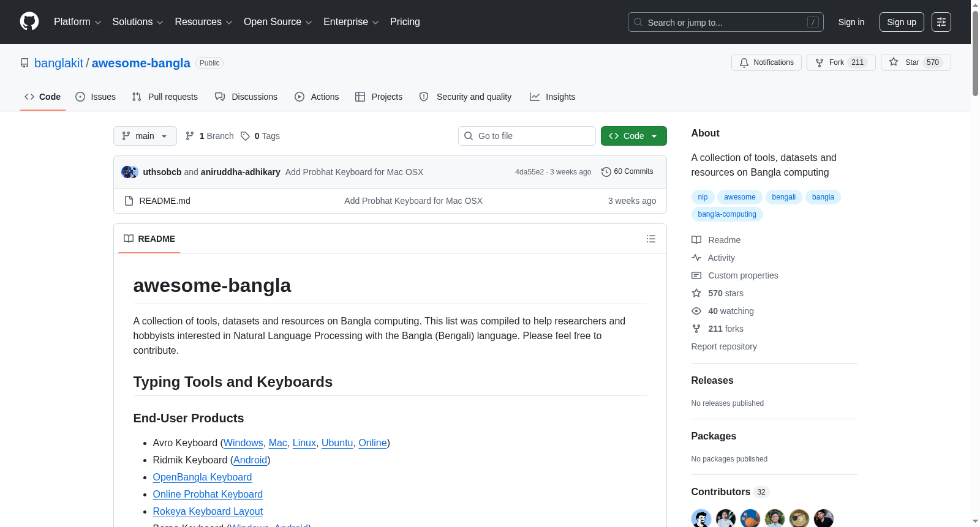Switch to the Code tab
This screenshot has width=980, height=527.
coord(43,97)
